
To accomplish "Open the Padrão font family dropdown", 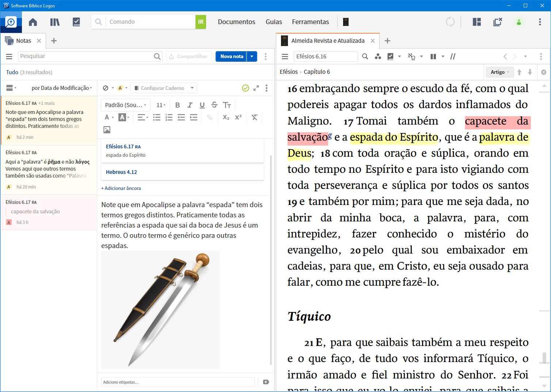I will pos(126,105).
